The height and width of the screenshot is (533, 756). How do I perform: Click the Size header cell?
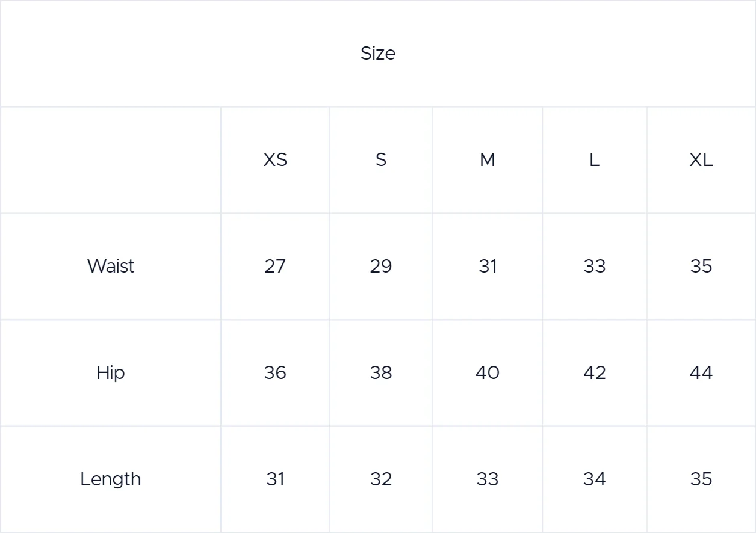[378, 54]
